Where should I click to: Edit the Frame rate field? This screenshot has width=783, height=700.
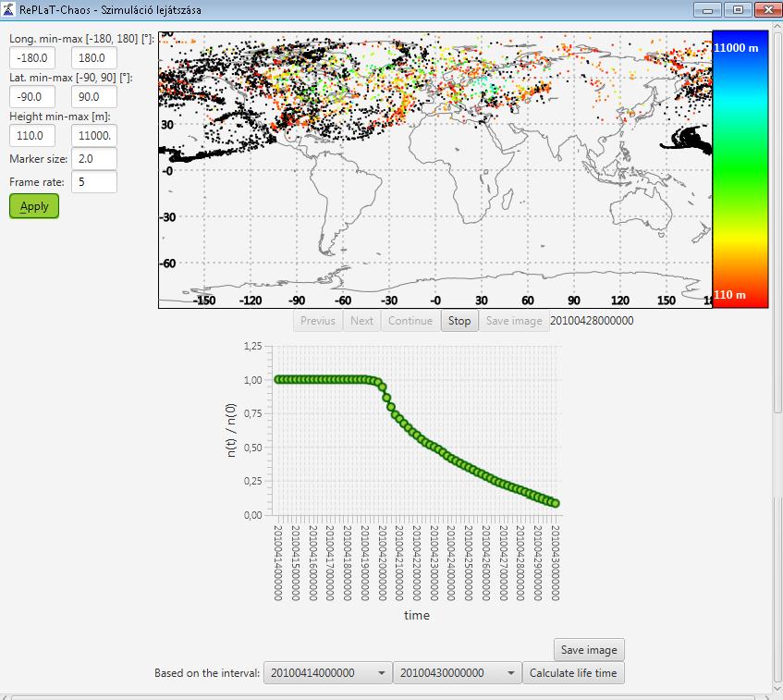click(94, 182)
